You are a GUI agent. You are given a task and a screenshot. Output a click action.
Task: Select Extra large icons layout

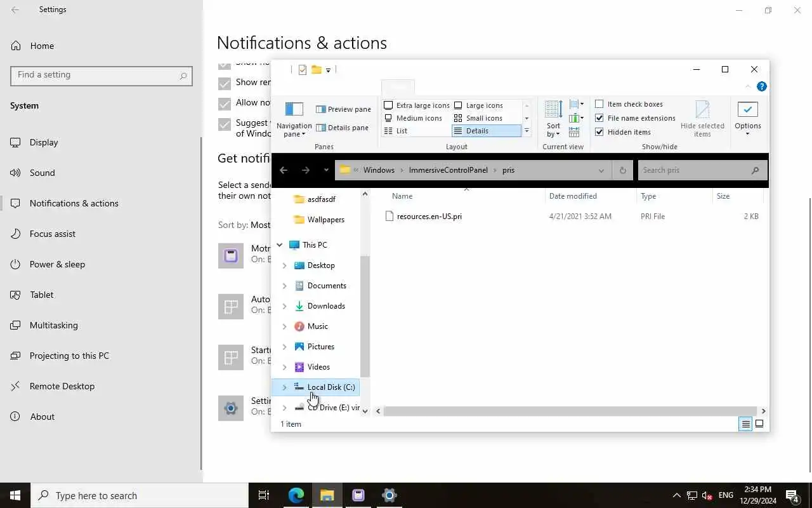[417, 105]
